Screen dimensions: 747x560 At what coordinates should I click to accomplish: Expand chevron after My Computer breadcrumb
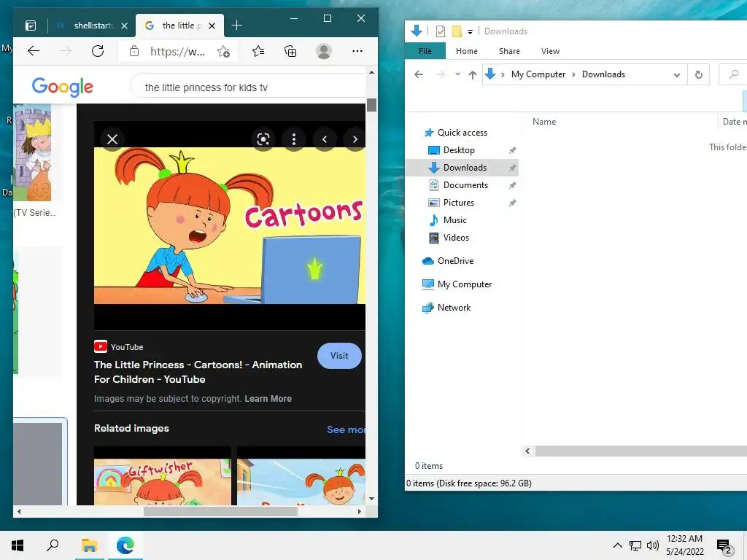pos(573,74)
